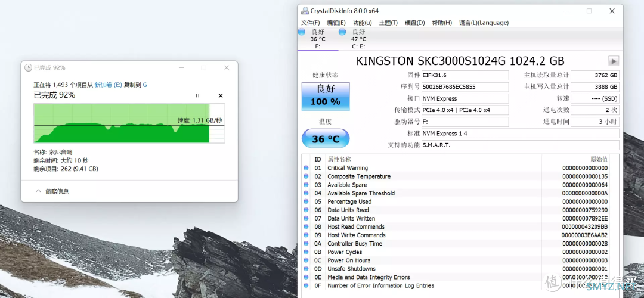Open the 主题(T) menu
The image size is (644, 298).
388,23
